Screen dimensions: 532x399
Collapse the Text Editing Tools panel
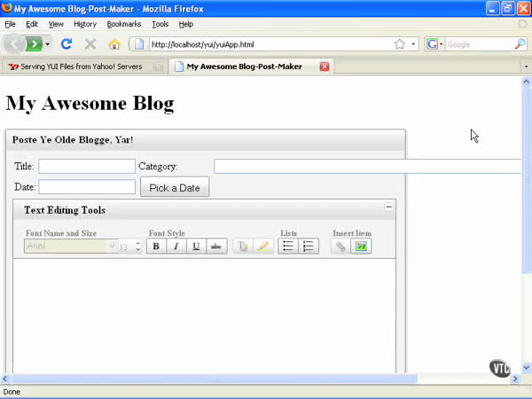coord(388,207)
